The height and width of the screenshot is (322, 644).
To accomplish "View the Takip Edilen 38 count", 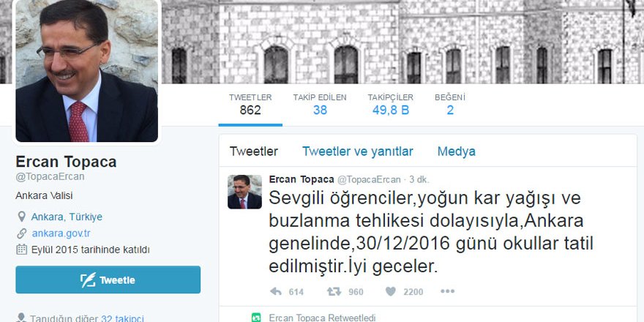I will click(320, 105).
